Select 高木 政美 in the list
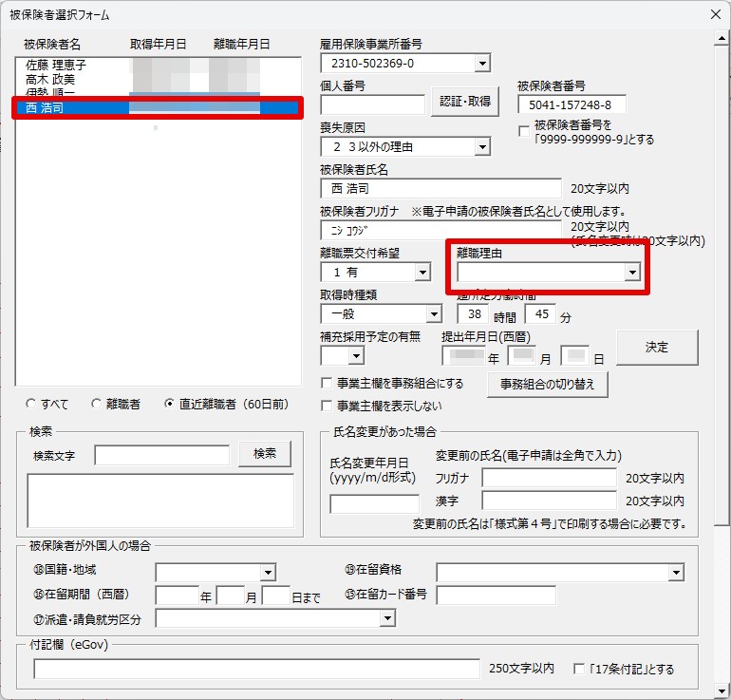The width and height of the screenshot is (731, 700). click(158, 79)
